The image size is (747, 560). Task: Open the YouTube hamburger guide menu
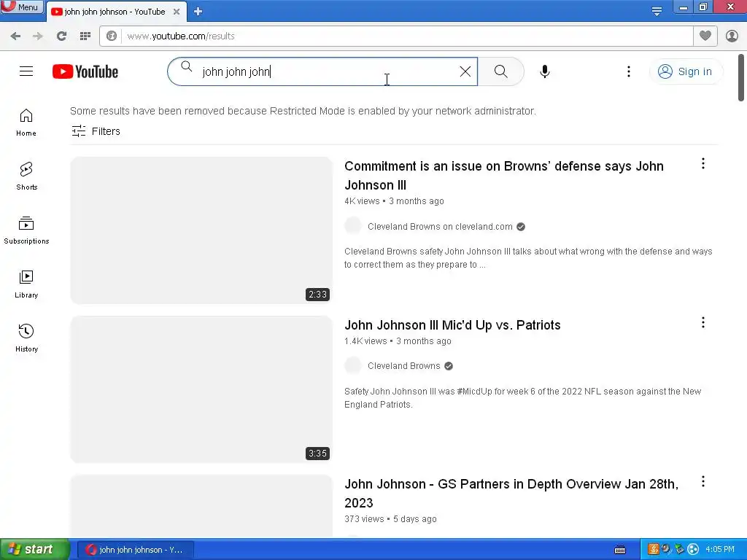(26, 71)
